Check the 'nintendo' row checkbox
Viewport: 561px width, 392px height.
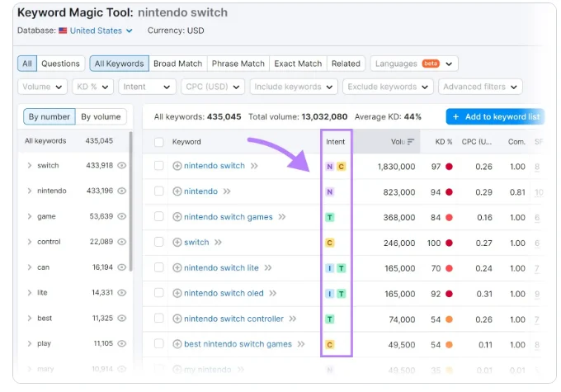159,191
